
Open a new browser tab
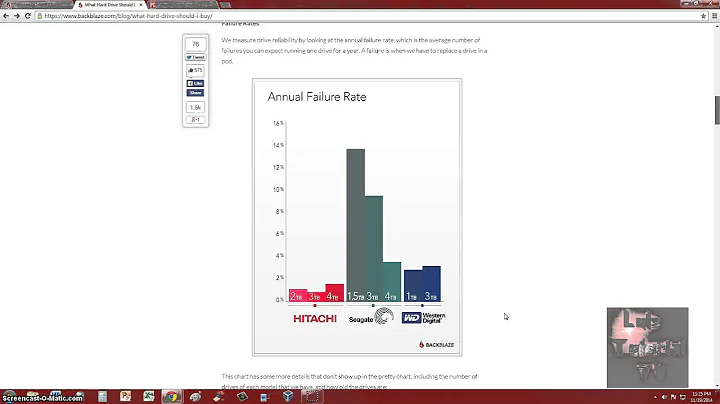tap(225, 5)
